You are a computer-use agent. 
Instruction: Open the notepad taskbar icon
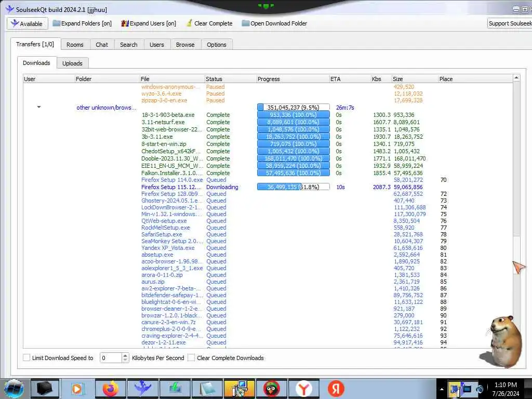coord(208,389)
